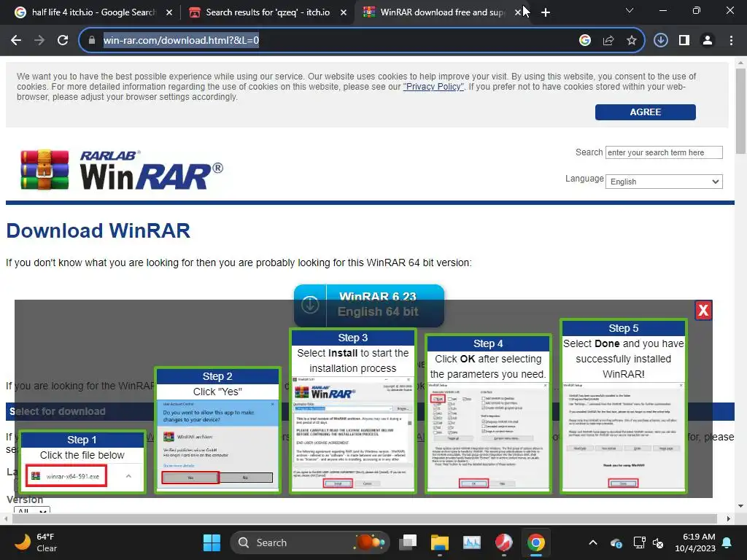Viewport: 747px width, 560px height.
Task: Expand the download file chevron
Action: (x=128, y=476)
